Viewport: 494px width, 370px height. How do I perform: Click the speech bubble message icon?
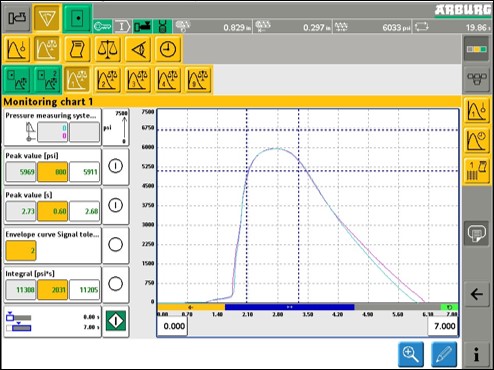(x=477, y=234)
